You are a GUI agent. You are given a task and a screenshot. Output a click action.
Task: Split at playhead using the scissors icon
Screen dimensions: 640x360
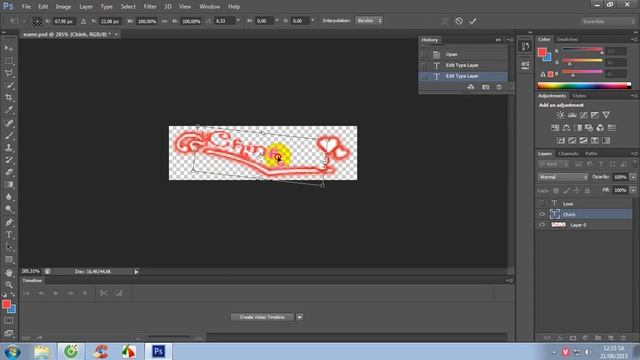tap(104, 293)
